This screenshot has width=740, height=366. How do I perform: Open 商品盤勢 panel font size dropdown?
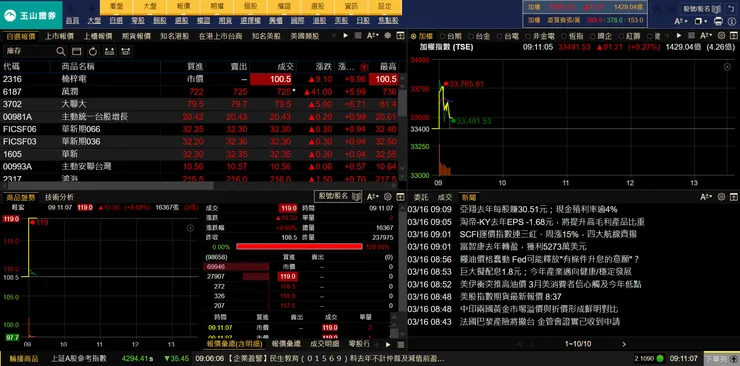373,197
